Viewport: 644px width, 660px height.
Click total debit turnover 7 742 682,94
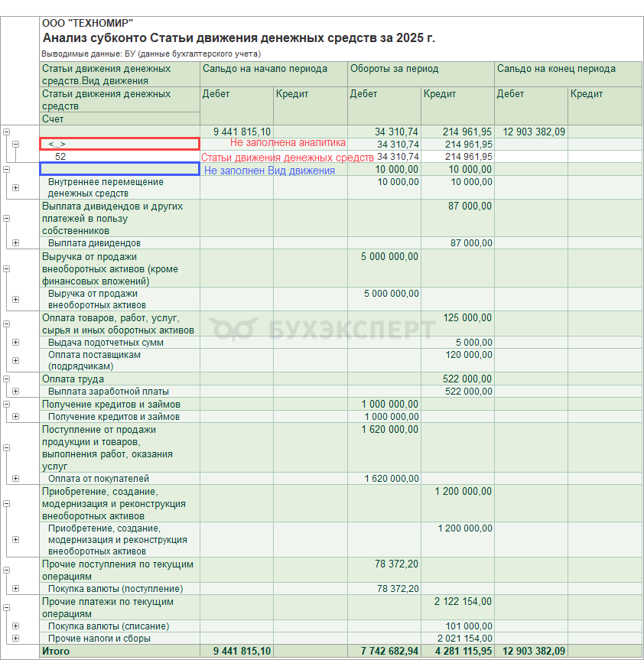click(389, 651)
